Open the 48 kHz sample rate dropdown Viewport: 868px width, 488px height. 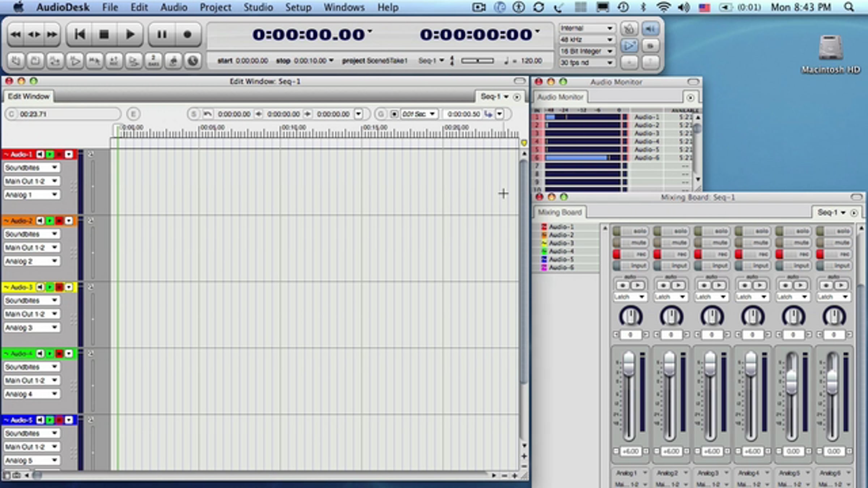586,39
